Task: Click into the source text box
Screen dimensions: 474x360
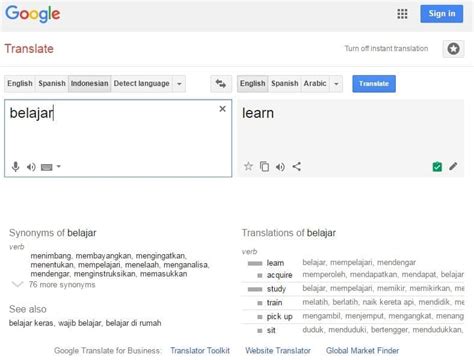Action: click(118, 138)
